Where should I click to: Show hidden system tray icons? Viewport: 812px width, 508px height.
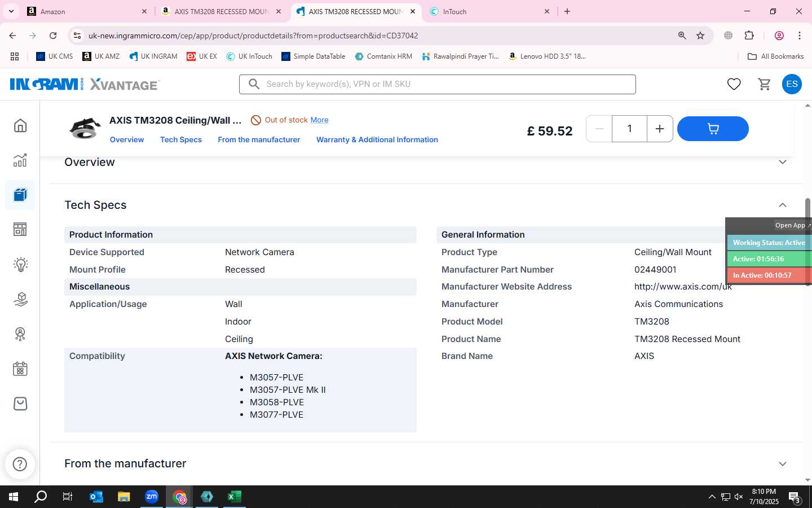[712, 497]
